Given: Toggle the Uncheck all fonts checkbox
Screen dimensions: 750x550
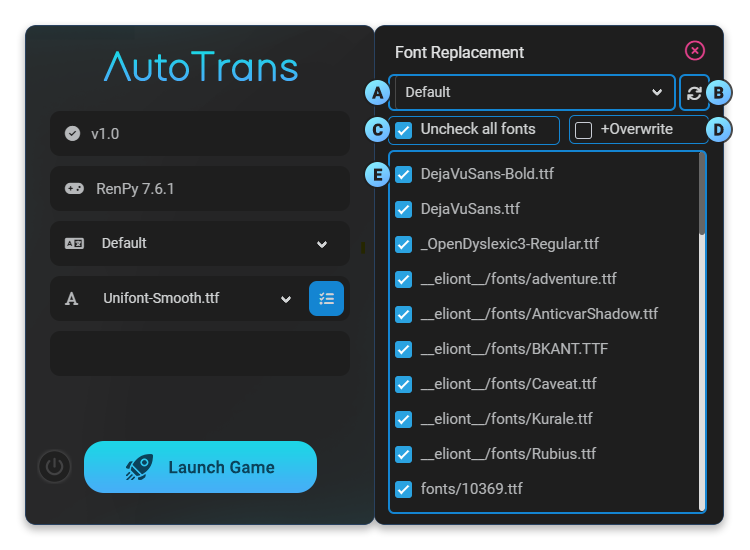Looking at the screenshot, I should pos(404,130).
